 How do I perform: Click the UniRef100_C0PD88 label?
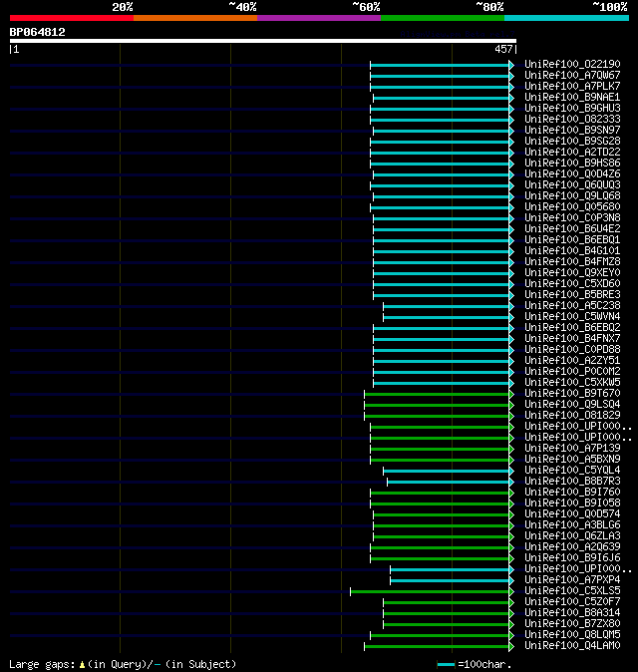coord(572,350)
